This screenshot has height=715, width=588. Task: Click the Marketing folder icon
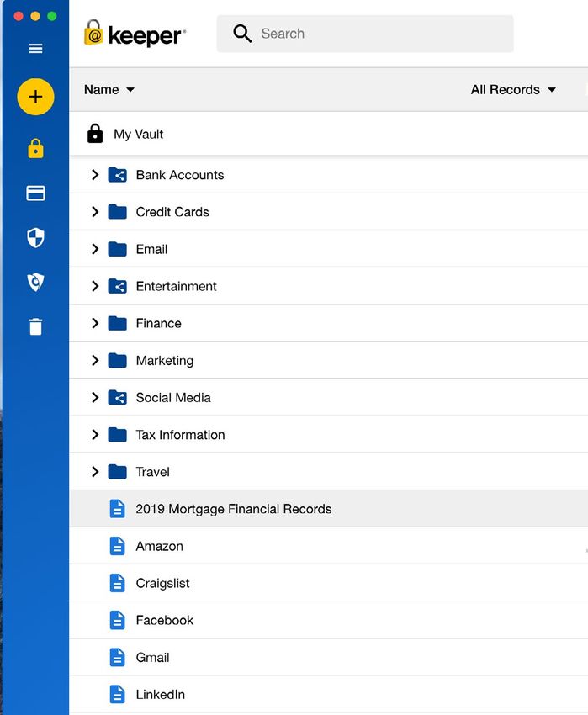117,360
